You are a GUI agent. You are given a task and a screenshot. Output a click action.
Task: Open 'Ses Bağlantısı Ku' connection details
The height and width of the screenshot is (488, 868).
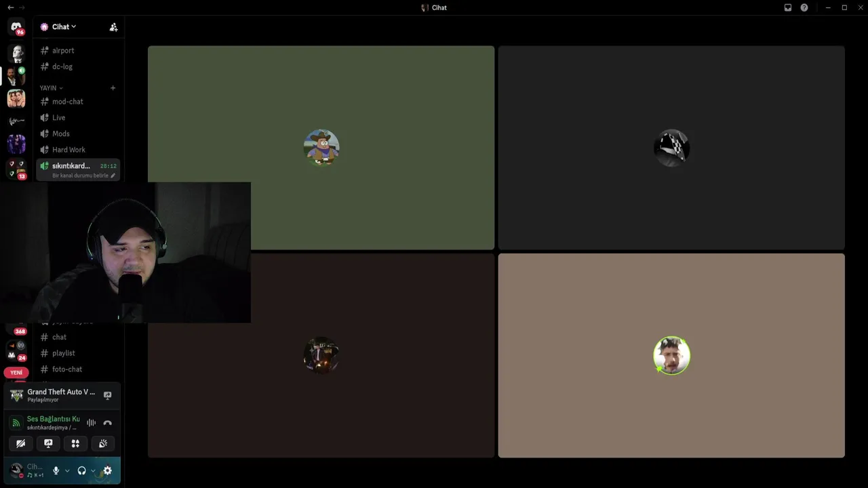[53, 419]
